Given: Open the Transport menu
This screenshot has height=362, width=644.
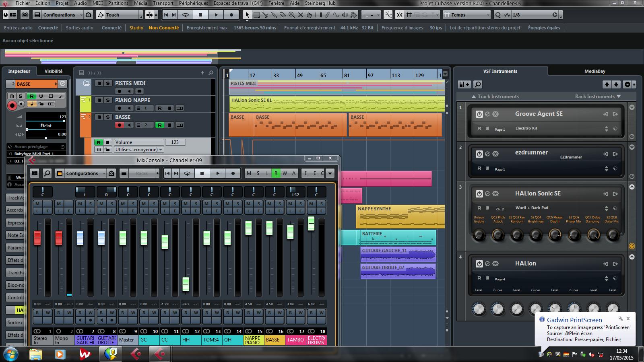Looking at the screenshot, I should (x=163, y=3).
